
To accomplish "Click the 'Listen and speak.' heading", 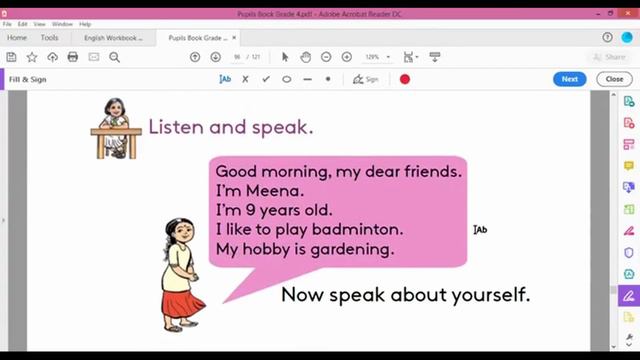I will (x=231, y=127).
